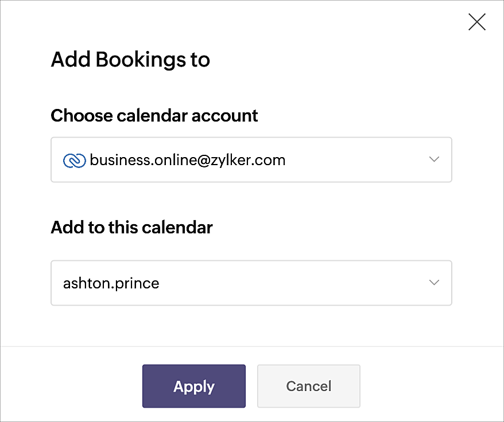
Task: Click the Choose calendar account label
Action: [x=154, y=116]
